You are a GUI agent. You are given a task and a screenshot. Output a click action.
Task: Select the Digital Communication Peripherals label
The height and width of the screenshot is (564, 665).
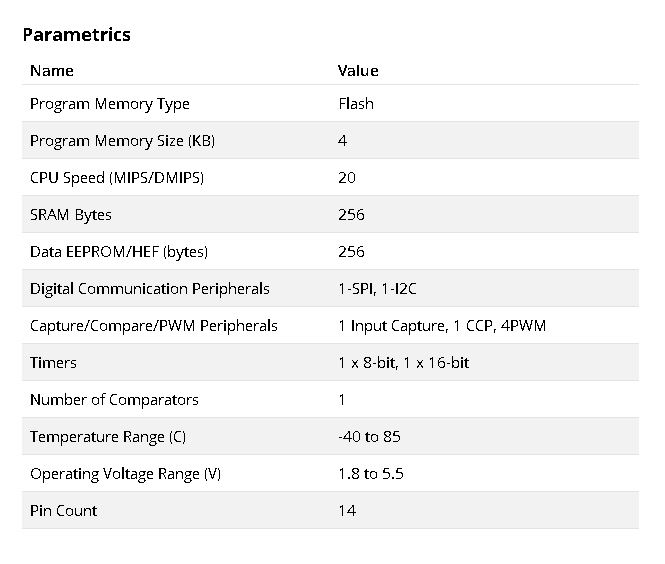pos(150,289)
